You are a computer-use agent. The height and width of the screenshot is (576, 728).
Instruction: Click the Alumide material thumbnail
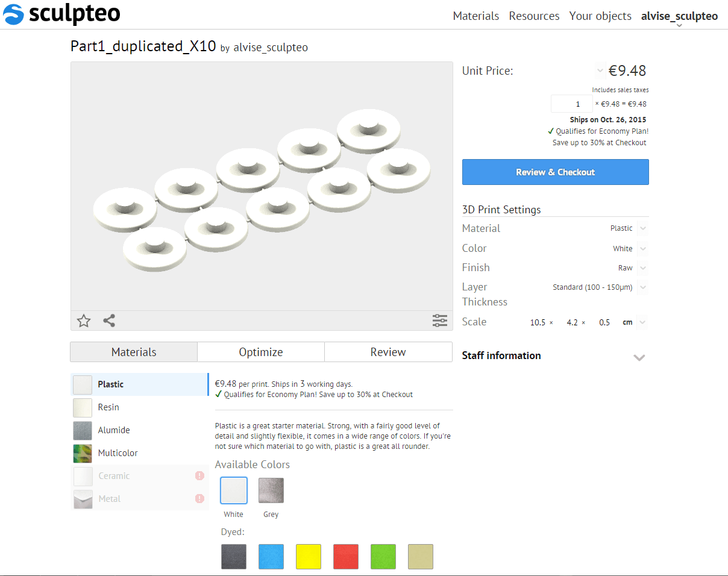(x=83, y=430)
